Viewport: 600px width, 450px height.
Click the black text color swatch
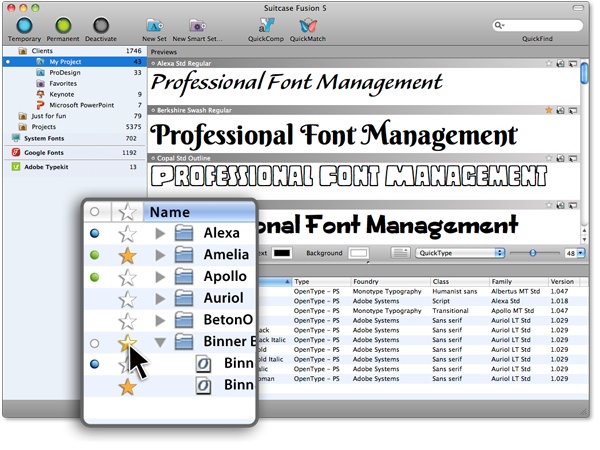(x=283, y=254)
